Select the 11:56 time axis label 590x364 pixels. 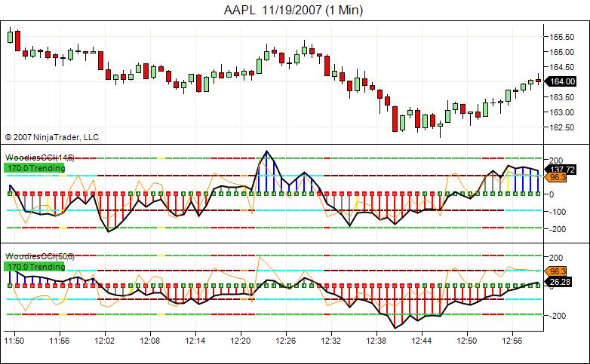tap(60, 341)
